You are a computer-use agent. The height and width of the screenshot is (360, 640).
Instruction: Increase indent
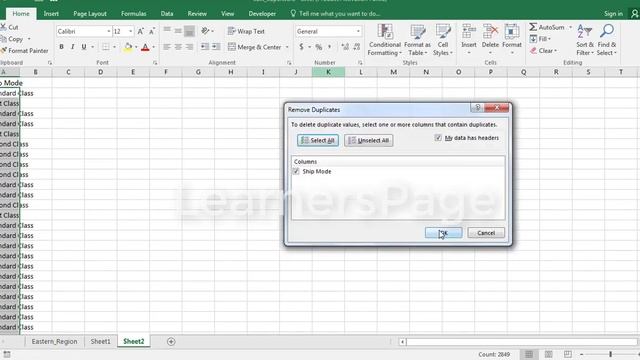pyautogui.click(x=216, y=47)
